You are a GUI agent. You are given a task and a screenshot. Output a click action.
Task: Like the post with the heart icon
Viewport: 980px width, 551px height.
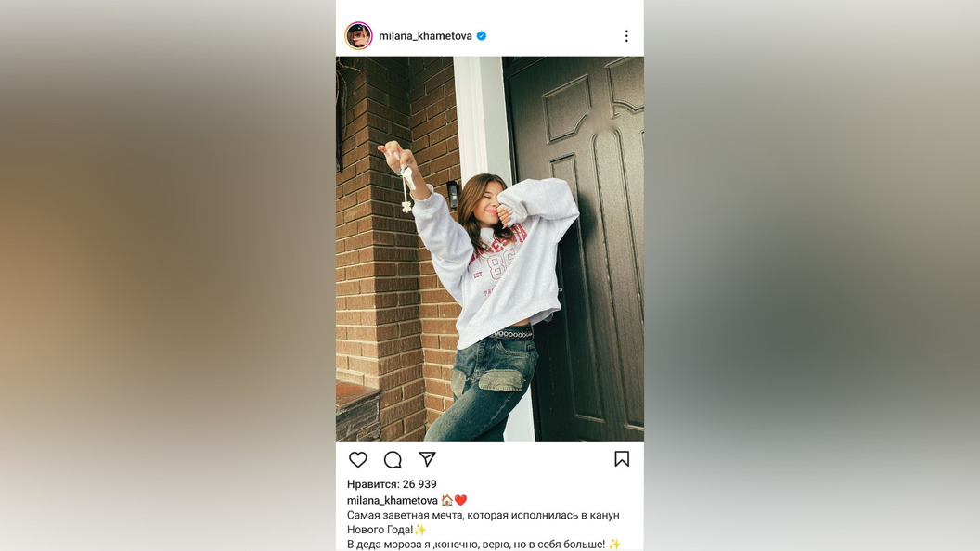[x=357, y=460]
